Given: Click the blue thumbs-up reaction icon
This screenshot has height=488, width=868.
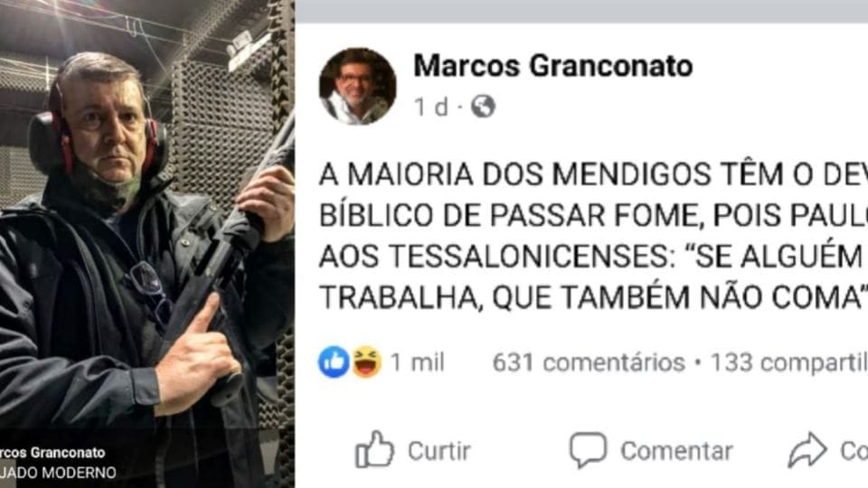Looking at the screenshot, I should 334,362.
